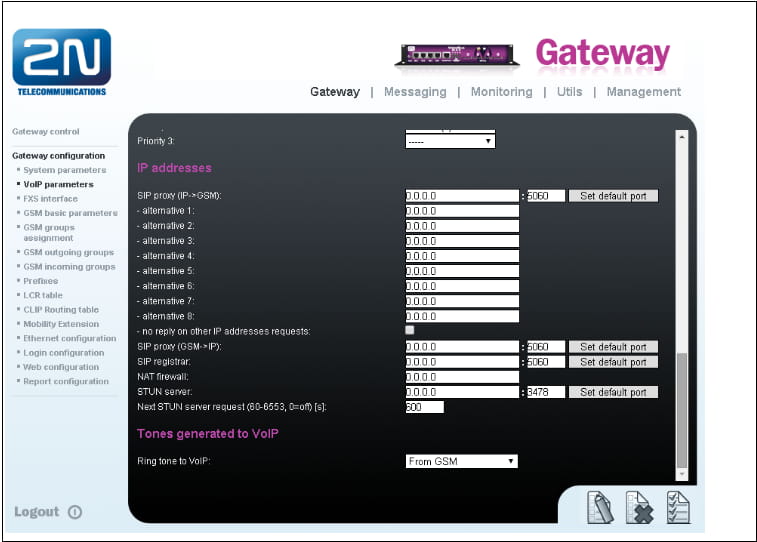The width and height of the screenshot is (757, 542).
Task: Click the alternative 8 IP field
Action: pyautogui.click(x=462, y=316)
